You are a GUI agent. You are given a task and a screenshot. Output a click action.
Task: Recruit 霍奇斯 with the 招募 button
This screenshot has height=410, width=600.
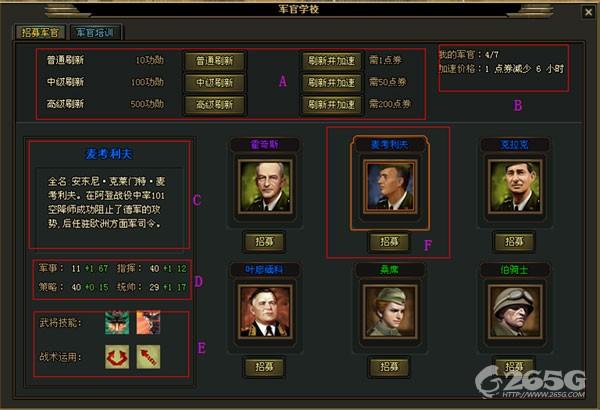[x=264, y=242]
